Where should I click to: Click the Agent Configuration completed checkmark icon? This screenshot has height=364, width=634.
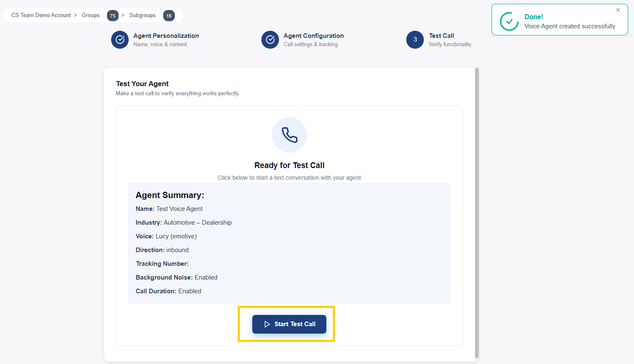pyautogui.click(x=270, y=40)
